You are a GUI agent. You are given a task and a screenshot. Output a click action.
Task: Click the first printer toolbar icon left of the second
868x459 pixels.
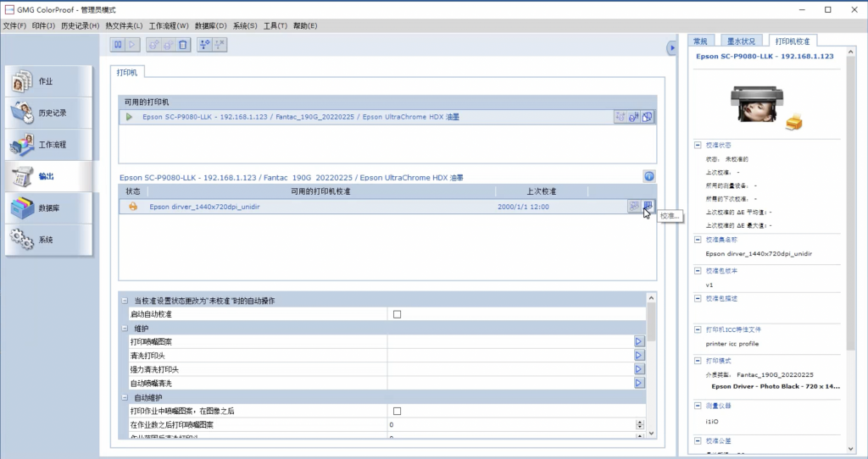[154, 45]
